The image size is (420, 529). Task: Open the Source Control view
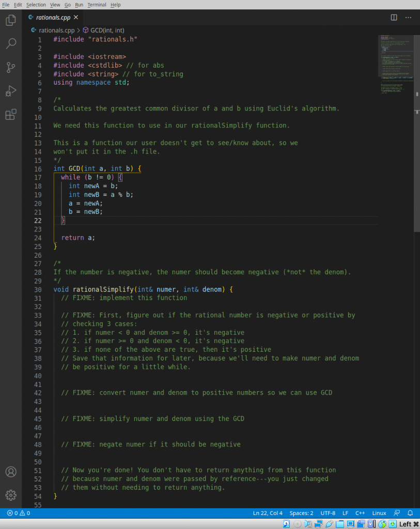pos(11,67)
